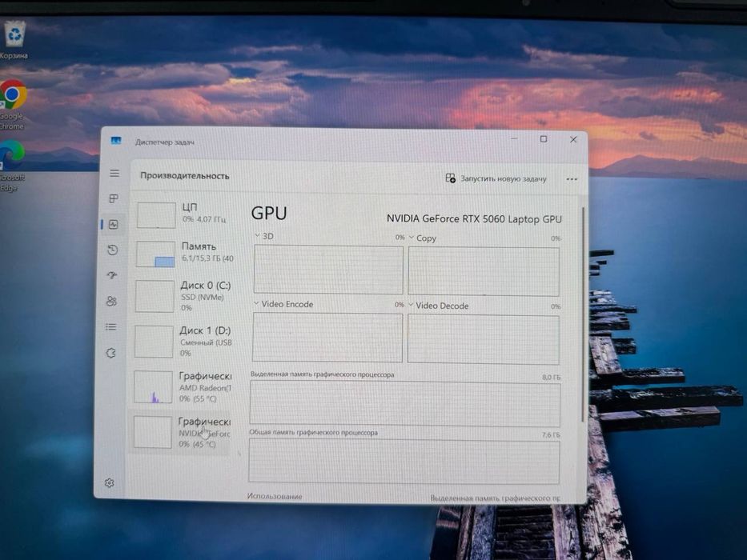This screenshot has height=560, width=747.
Task: Click the run new task icon
Action: [450, 178]
